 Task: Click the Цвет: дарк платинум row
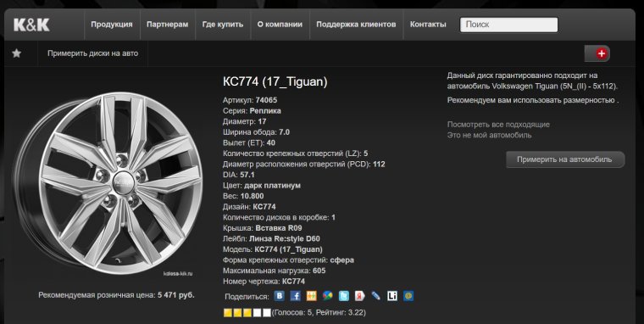coord(262,186)
